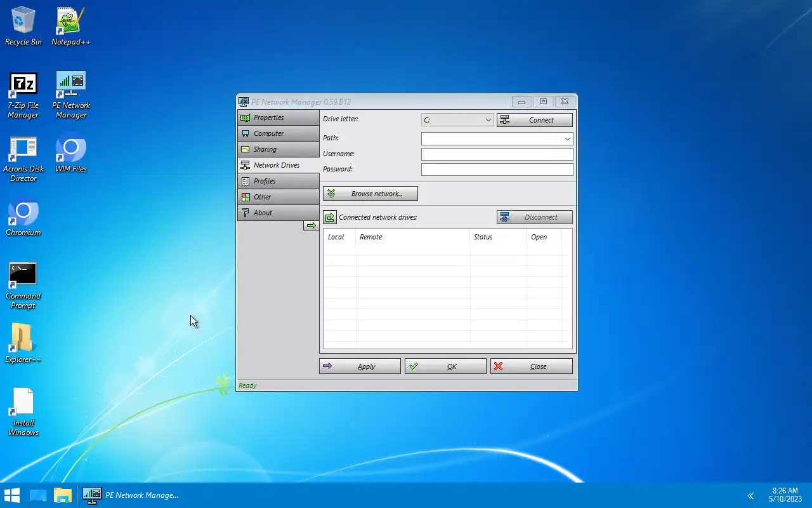Click the Open column header
This screenshot has height=508, width=812.
point(544,237)
